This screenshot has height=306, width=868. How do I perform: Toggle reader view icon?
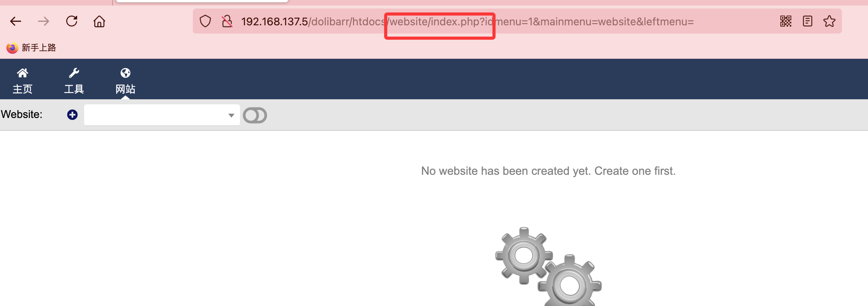(808, 21)
